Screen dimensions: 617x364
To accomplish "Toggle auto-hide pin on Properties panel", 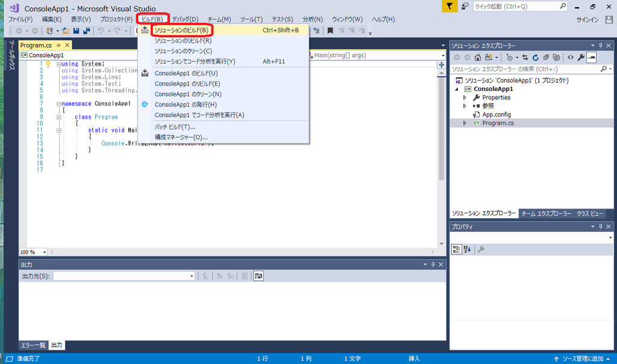I will [x=601, y=227].
